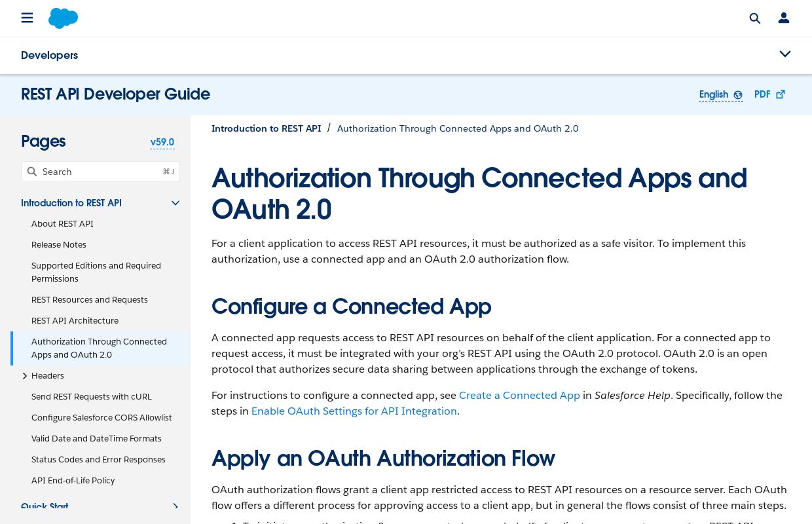Click the Pages sidebar heading

[43, 141]
